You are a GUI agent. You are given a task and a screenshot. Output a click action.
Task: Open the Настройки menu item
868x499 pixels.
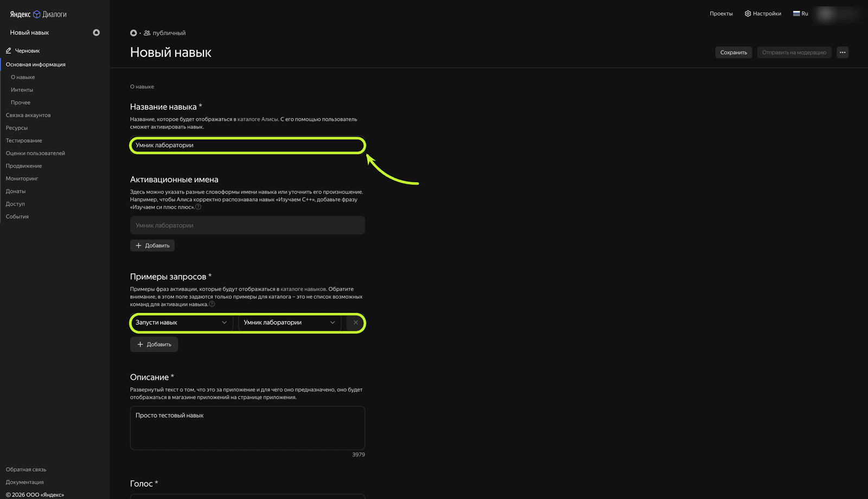(763, 14)
